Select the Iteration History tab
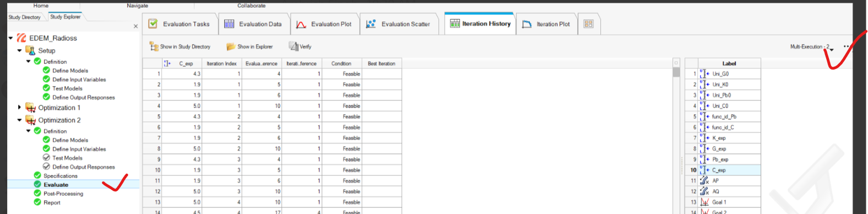Image resolution: width=868 pixels, height=214 pixels. [x=480, y=24]
